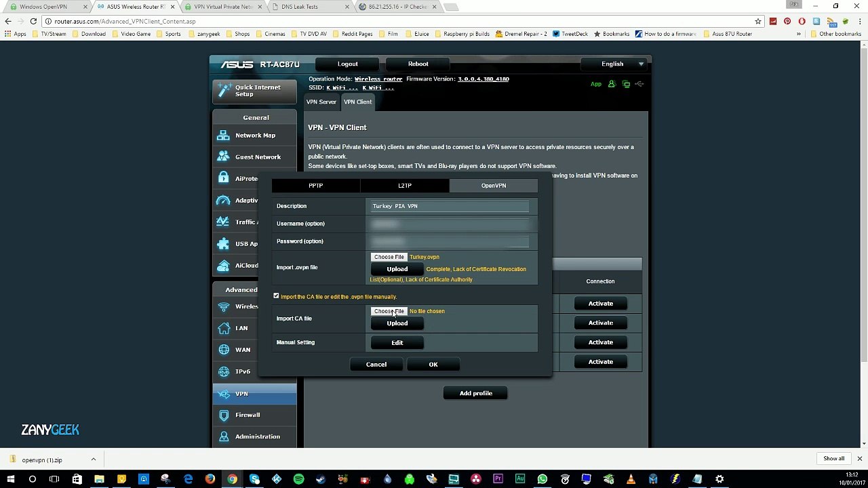Click the user status icon beside App
The image size is (868, 488).
[x=612, y=84]
